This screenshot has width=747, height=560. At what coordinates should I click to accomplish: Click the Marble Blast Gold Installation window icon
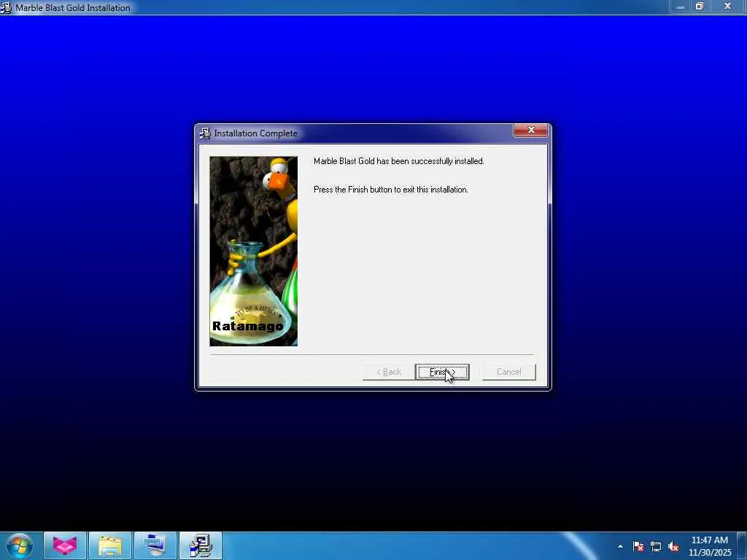click(6, 7)
